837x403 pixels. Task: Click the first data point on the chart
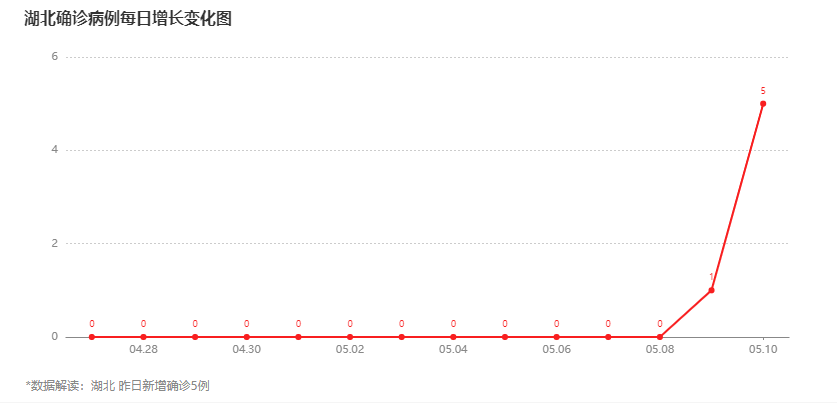92,337
